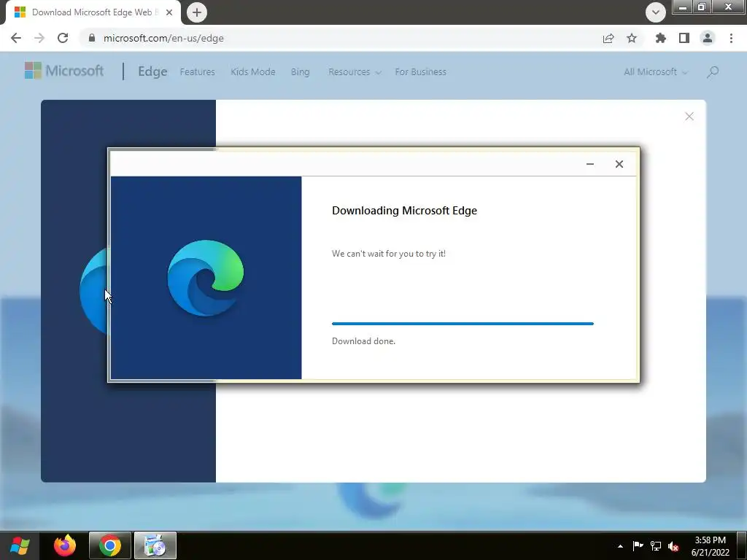Click the Microsoft logo on the page
Screen dimensions: 747x560
64,71
